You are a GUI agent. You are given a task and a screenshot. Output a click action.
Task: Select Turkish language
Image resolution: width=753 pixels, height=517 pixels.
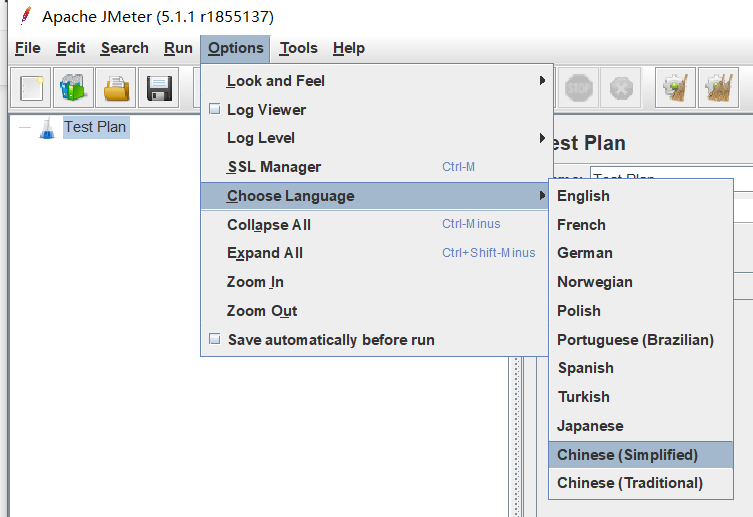click(x=641, y=397)
